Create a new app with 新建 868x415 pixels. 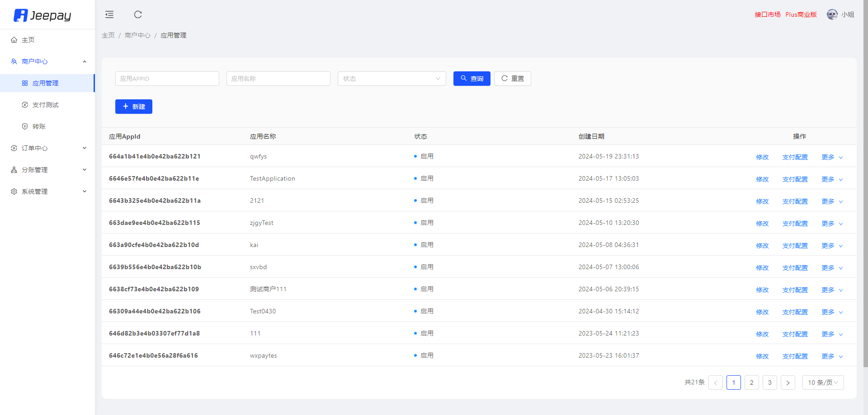(x=133, y=107)
